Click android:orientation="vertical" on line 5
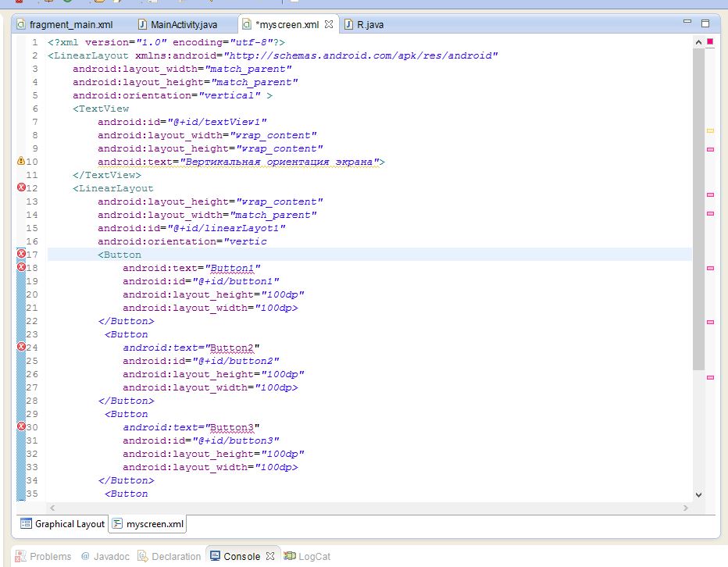The width and height of the screenshot is (728, 567). [166, 95]
